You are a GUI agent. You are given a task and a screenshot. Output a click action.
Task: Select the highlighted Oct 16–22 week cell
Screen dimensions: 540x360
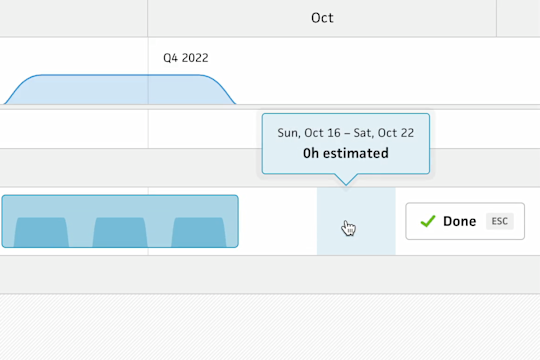tap(356, 221)
